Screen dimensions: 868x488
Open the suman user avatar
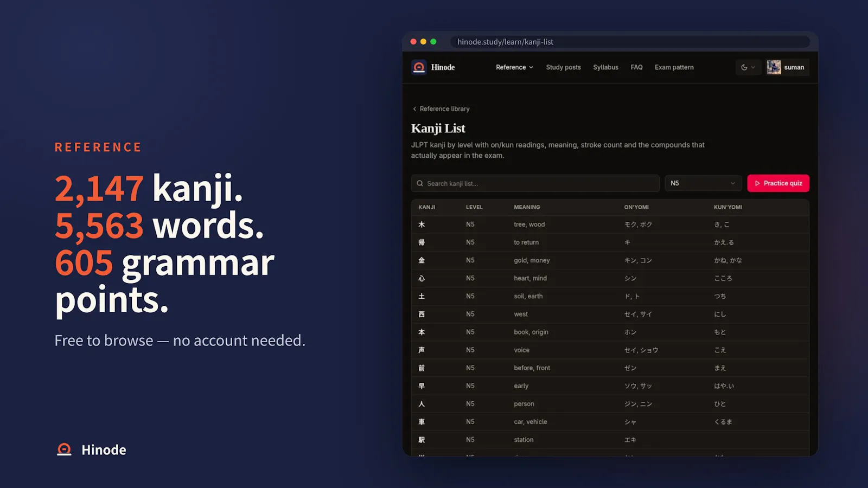(x=774, y=67)
